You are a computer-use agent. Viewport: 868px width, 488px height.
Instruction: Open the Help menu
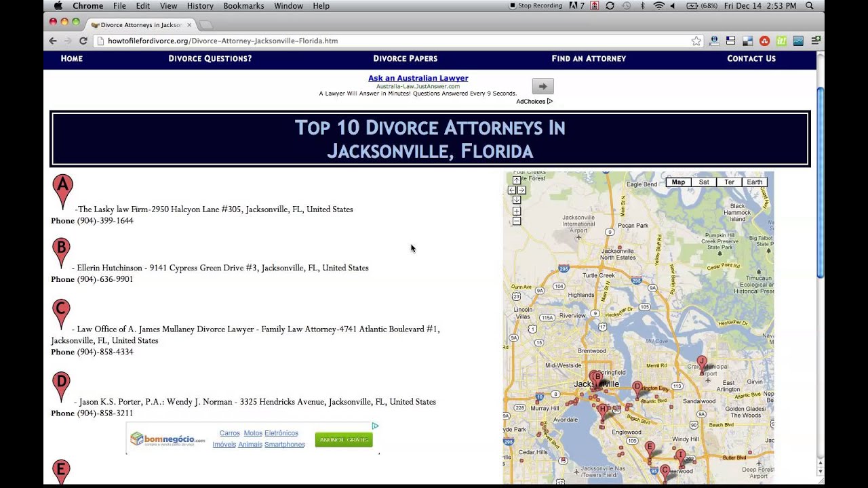click(x=321, y=5)
